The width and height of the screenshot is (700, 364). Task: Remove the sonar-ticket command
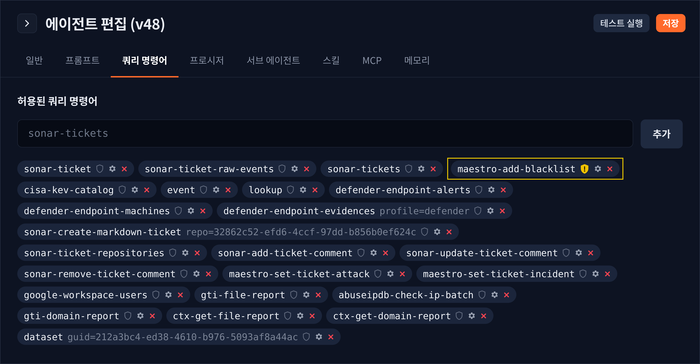(124, 169)
